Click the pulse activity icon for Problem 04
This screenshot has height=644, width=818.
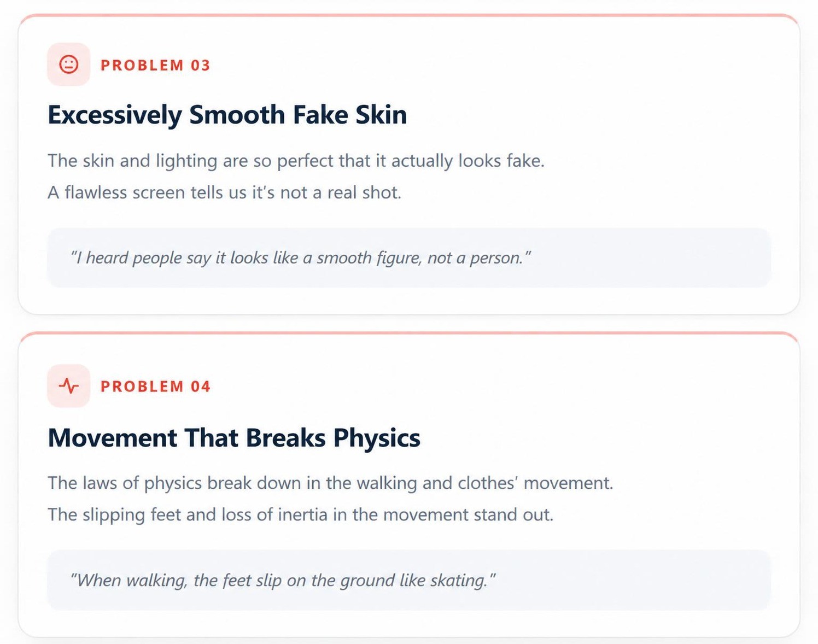tap(68, 386)
